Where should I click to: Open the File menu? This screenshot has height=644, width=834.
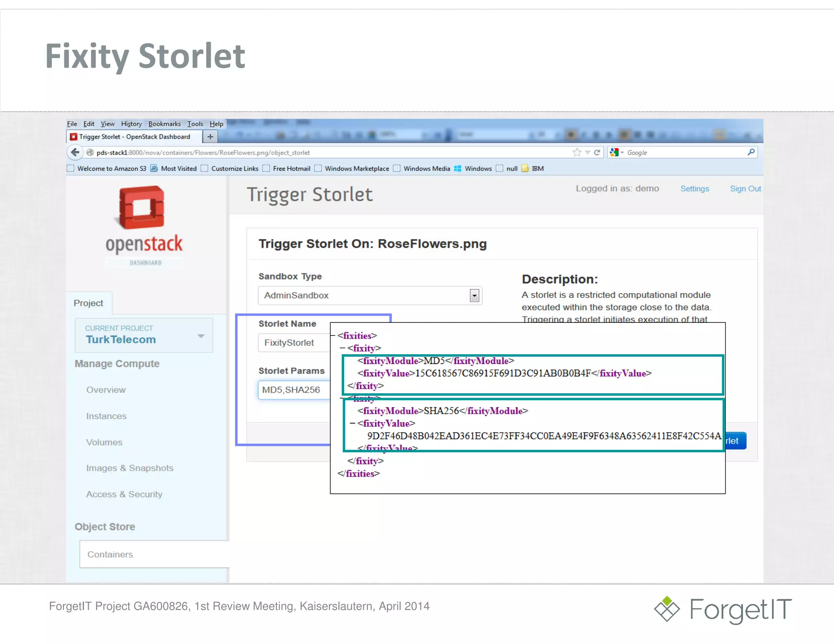point(72,124)
